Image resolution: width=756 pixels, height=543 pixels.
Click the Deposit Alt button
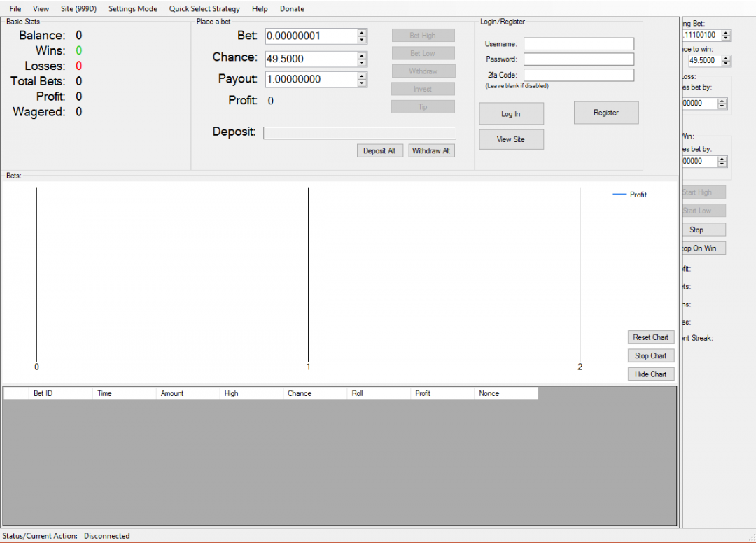click(x=380, y=151)
